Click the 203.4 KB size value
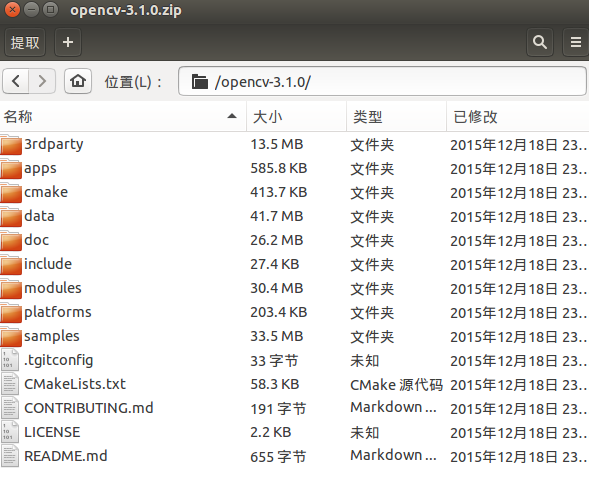Screen dimensions: 589x493 (279, 312)
